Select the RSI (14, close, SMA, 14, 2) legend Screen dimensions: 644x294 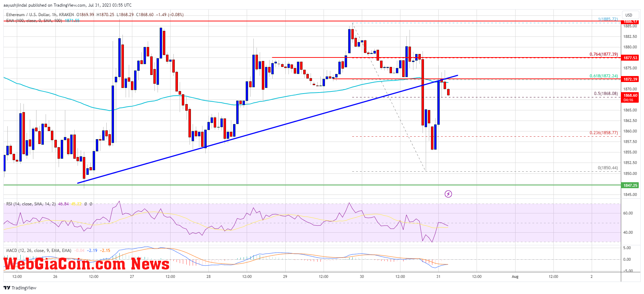click(31, 204)
